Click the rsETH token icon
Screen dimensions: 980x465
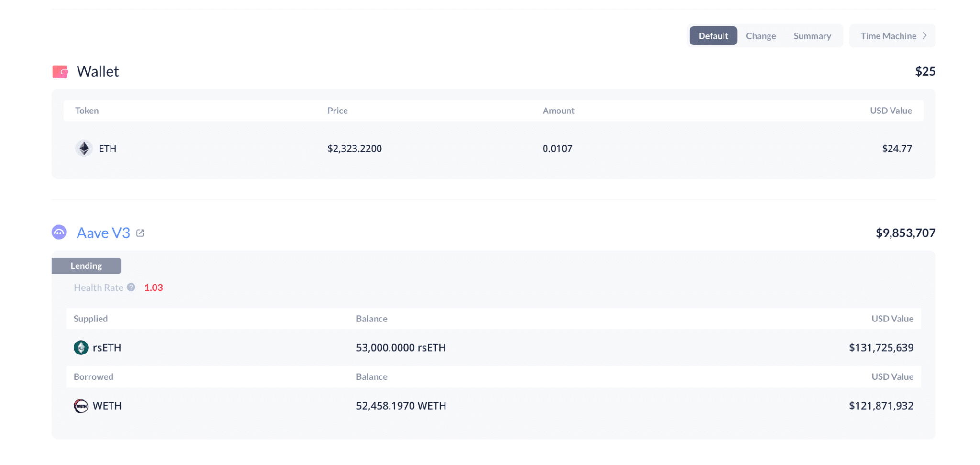click(81, 348)
